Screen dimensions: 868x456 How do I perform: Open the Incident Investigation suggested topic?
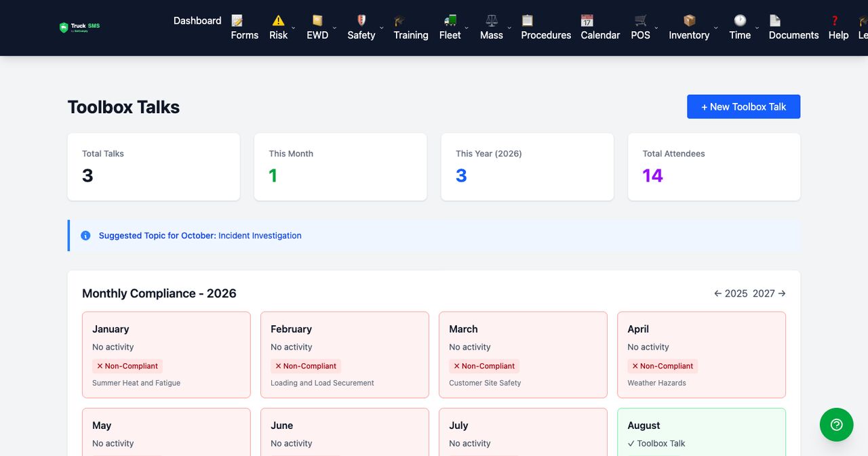260,236
